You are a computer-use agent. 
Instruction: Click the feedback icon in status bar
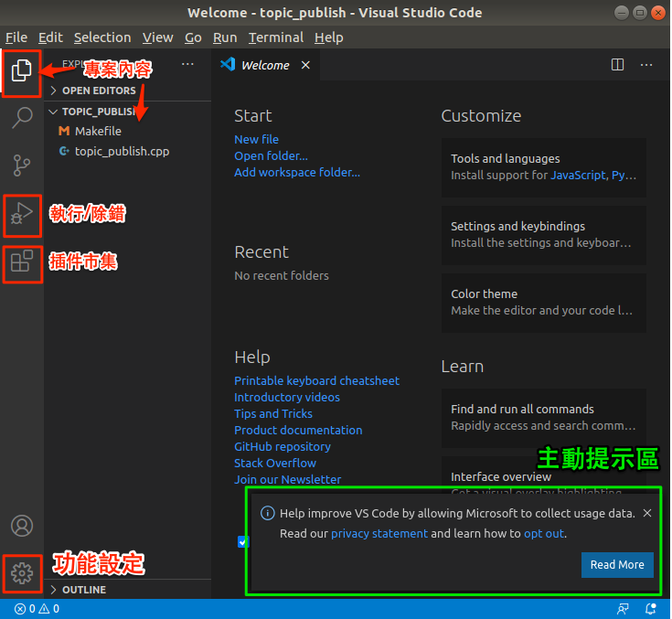[623, 609]
